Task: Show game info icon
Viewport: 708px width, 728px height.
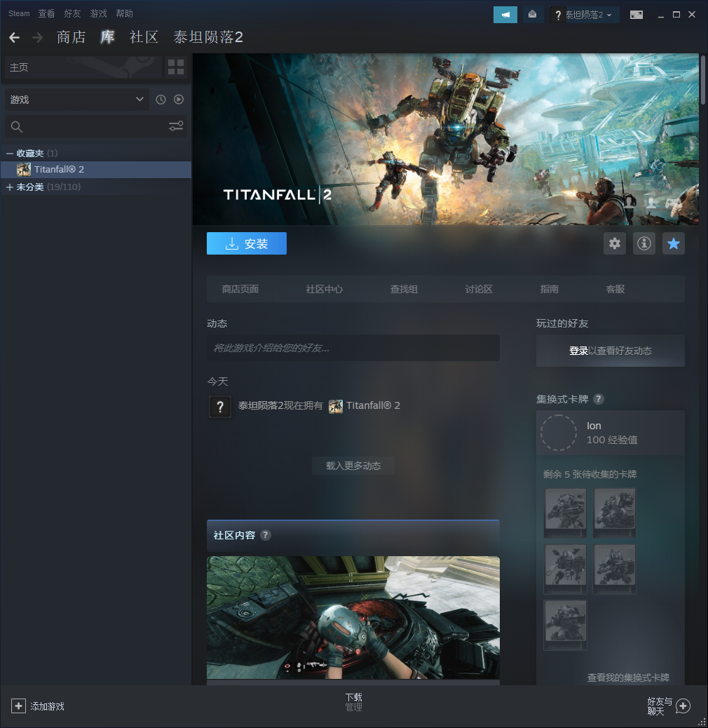Action: [x=644, y=243]
